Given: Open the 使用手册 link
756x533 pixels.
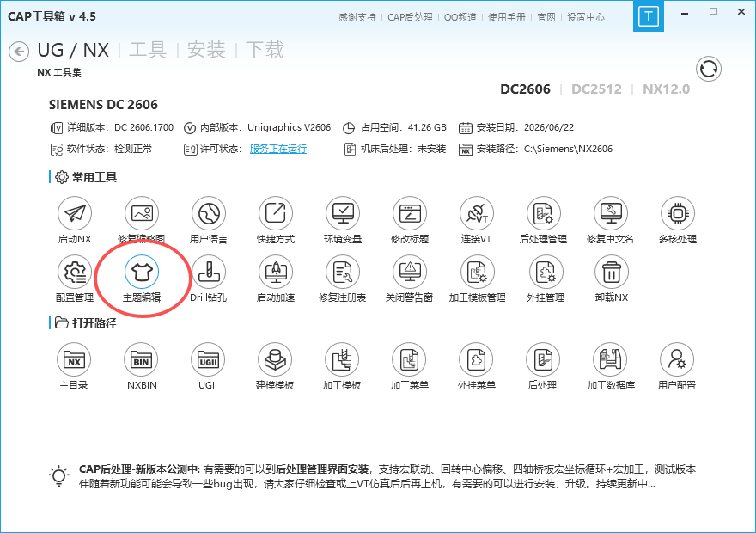Looking at the screenshot, I should 507,17.
